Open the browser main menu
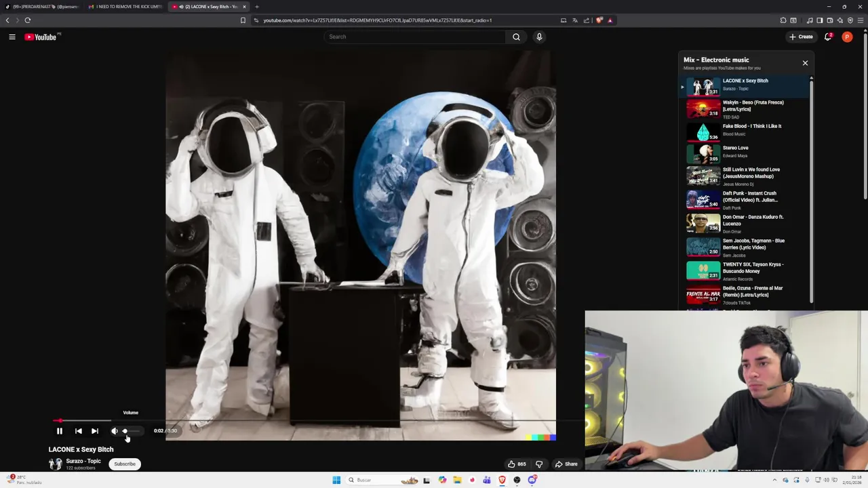 tap(861, 20)
